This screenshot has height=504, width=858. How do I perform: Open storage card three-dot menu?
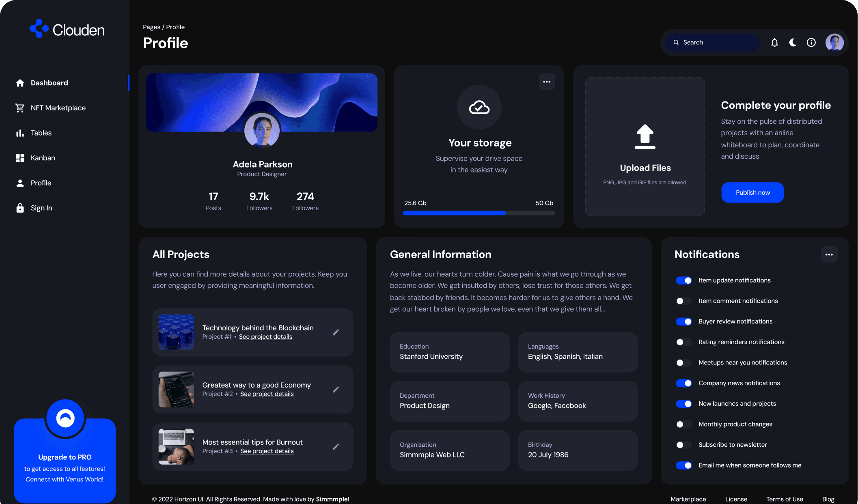[547, 82]
